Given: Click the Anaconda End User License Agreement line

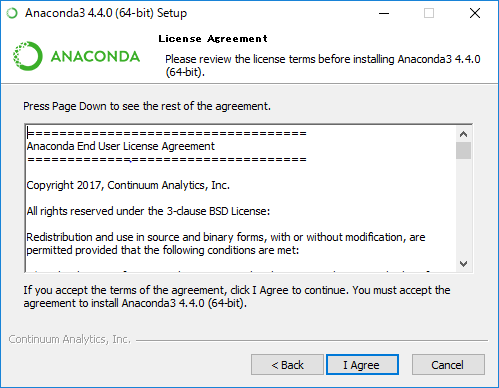Looking at the screenshot, I should (x=121, y=146).
